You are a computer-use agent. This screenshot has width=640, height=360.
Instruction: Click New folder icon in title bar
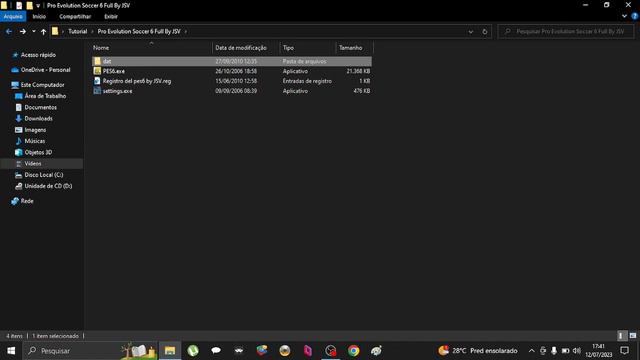click(29, 5)
